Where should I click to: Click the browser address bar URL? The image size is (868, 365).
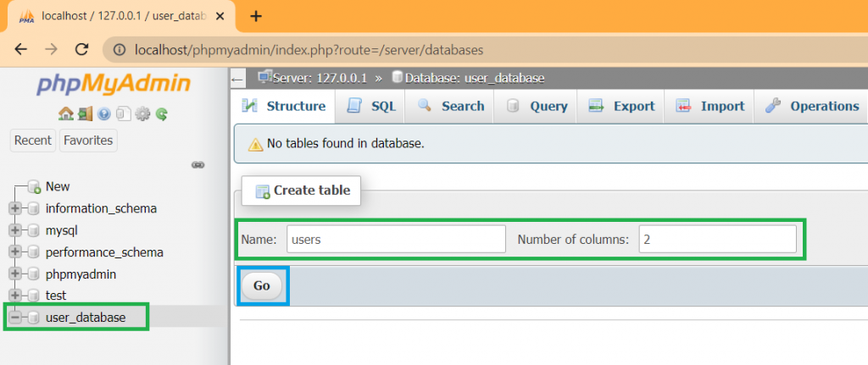pos(309,50)
